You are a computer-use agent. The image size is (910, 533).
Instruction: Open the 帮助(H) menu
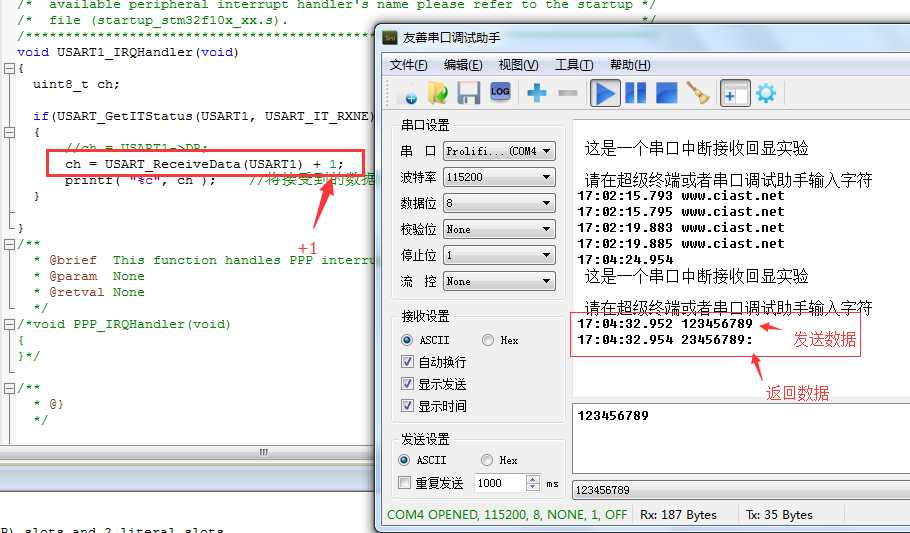point(630,65)
